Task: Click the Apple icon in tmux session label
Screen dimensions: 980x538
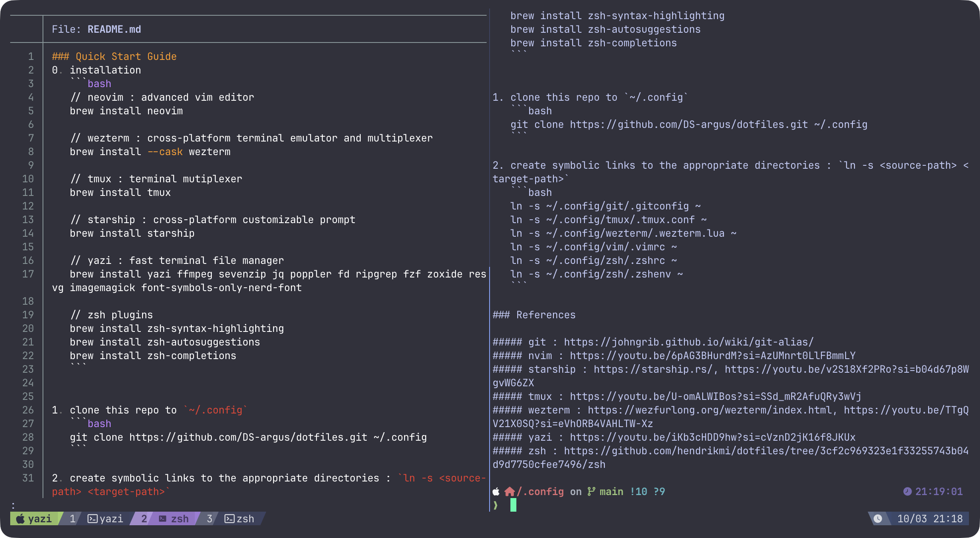Action: click(x=20, y=519)
